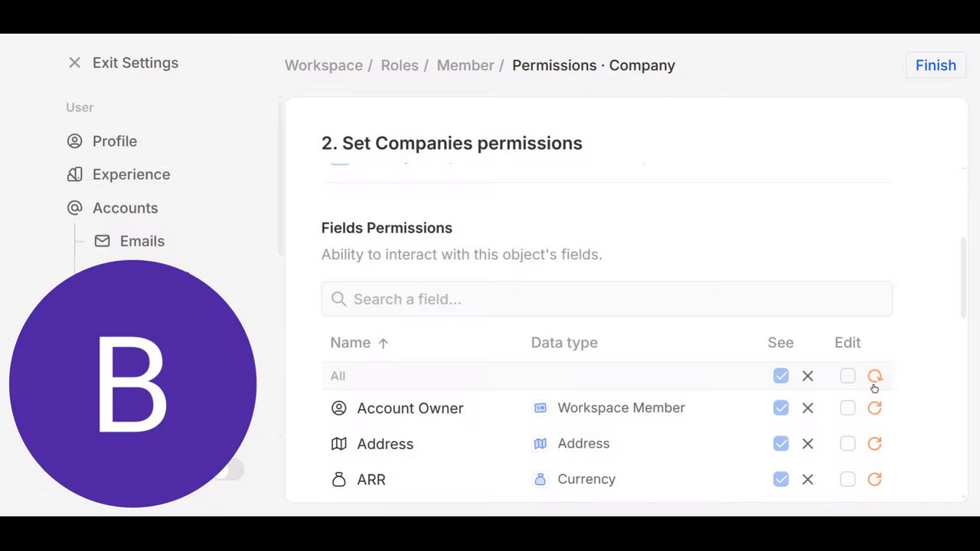Uncheck See checkbox for all fields

(781, 376)
